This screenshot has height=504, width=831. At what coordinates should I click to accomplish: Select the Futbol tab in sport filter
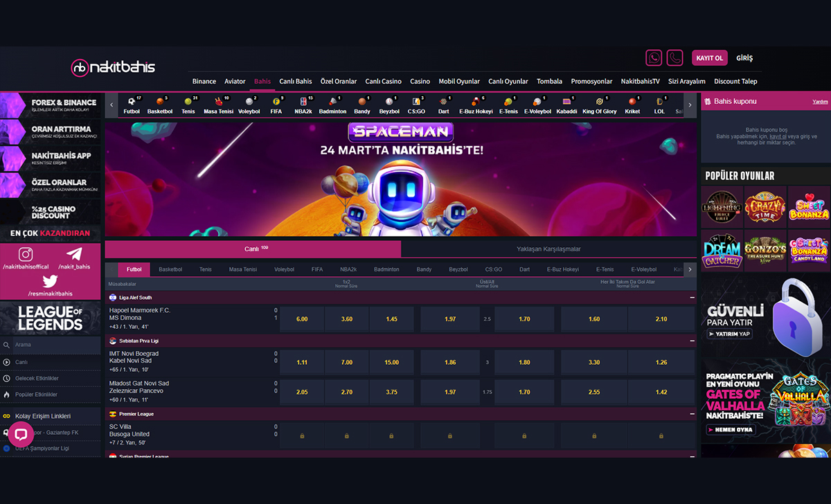pyautogui.click(x=134, y=269)
